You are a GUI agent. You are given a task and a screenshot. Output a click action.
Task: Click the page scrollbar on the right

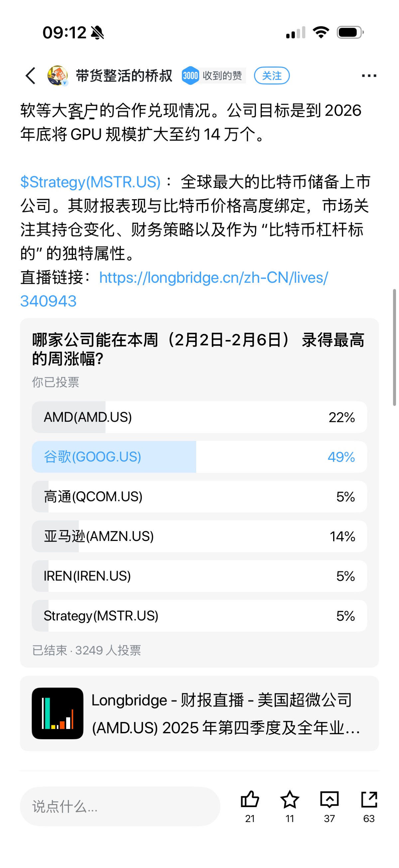394,347
